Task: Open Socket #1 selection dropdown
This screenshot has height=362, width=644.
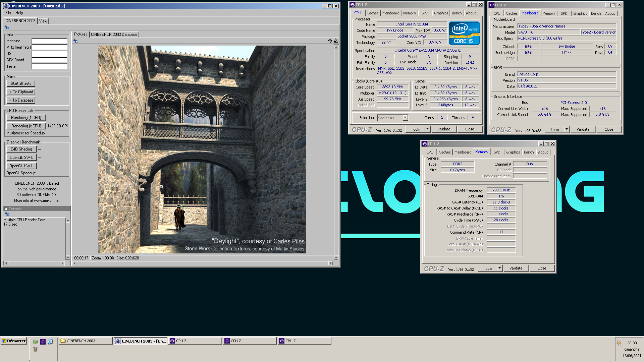Action: click(x=405, y=118)
